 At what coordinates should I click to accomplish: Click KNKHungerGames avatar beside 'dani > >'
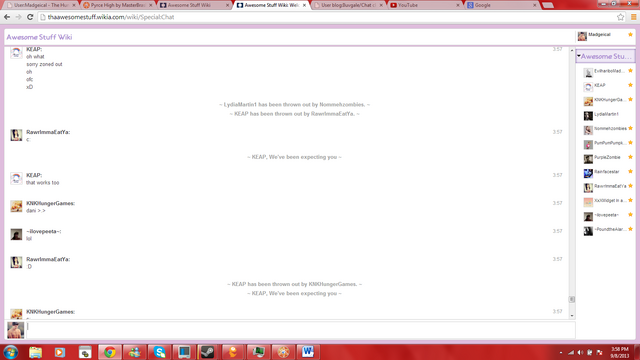pos(16,206)
